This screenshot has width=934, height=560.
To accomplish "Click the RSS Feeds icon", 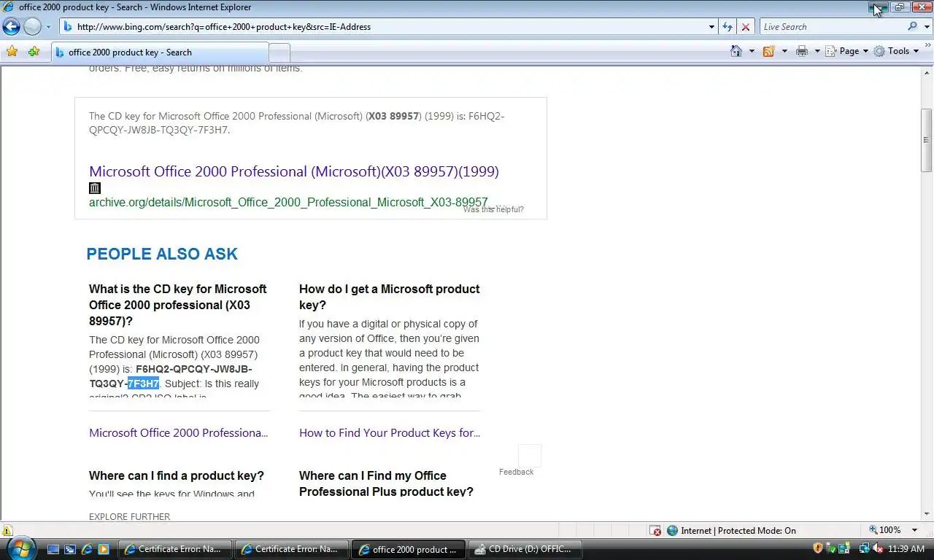I will point(768,51).
